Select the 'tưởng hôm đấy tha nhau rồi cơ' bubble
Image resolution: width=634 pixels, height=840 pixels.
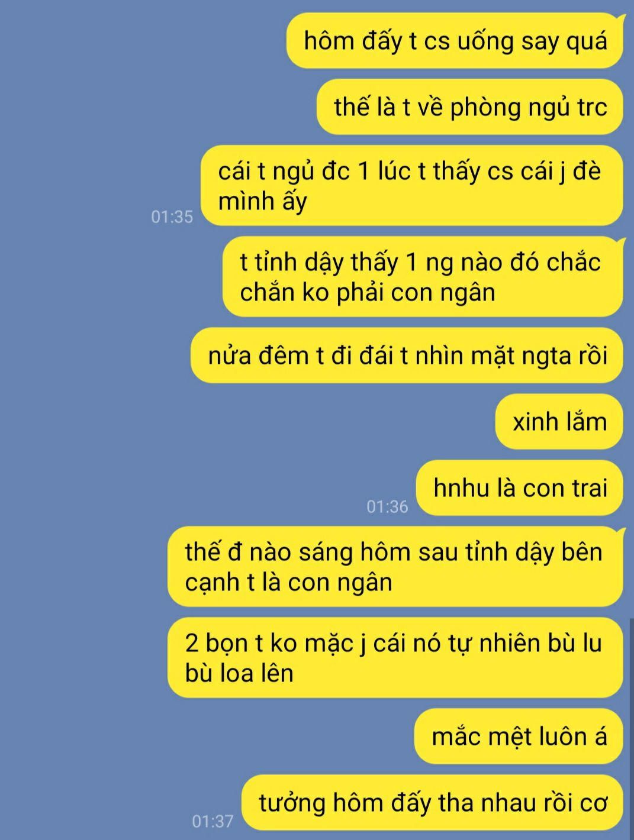click(433, 803)
